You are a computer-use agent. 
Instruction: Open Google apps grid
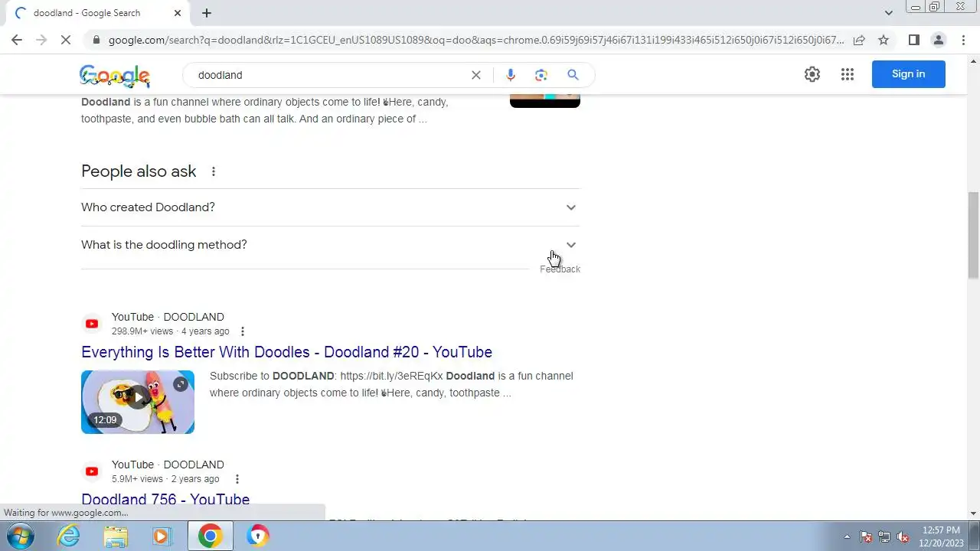847,74
